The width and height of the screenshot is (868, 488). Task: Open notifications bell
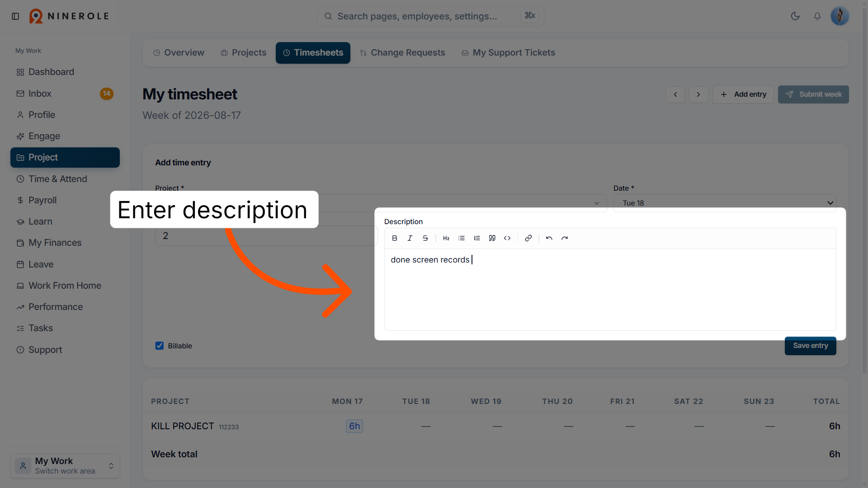pos(817,16)
